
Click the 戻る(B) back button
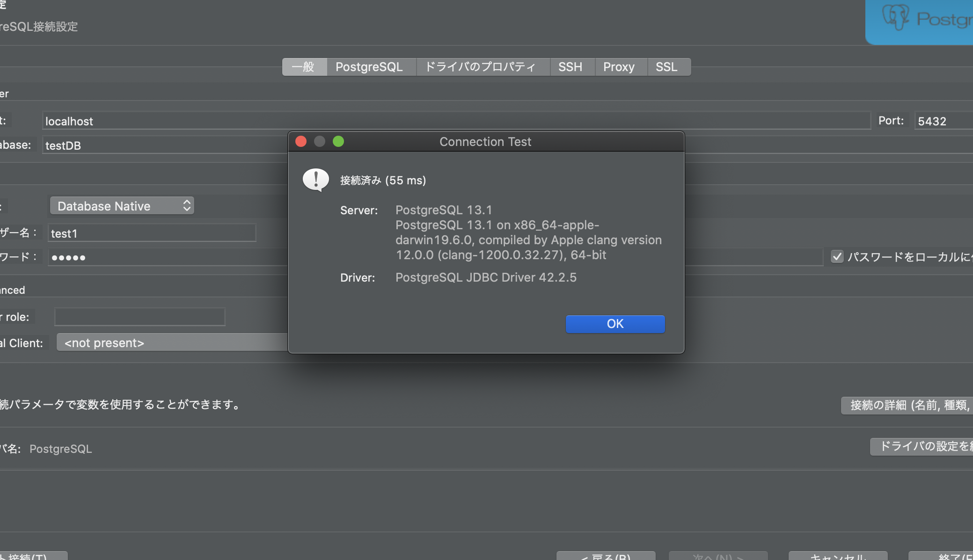click(x=606, y=556)
